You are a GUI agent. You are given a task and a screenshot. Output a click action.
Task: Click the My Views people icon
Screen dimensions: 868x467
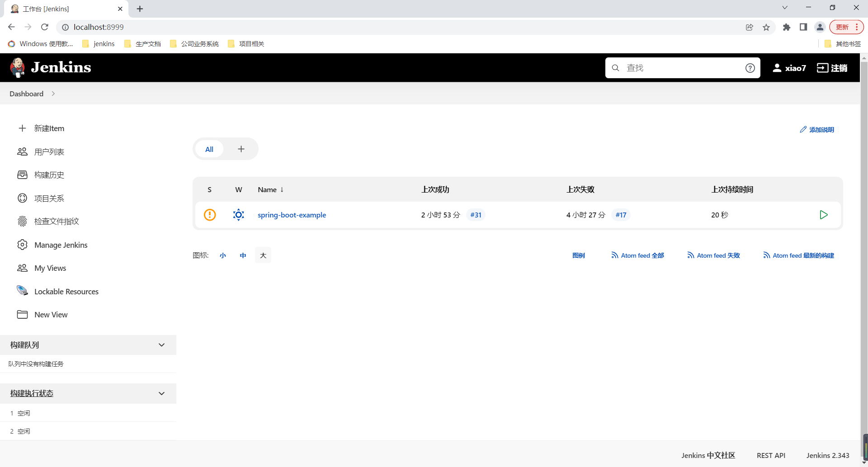point(22,268)
